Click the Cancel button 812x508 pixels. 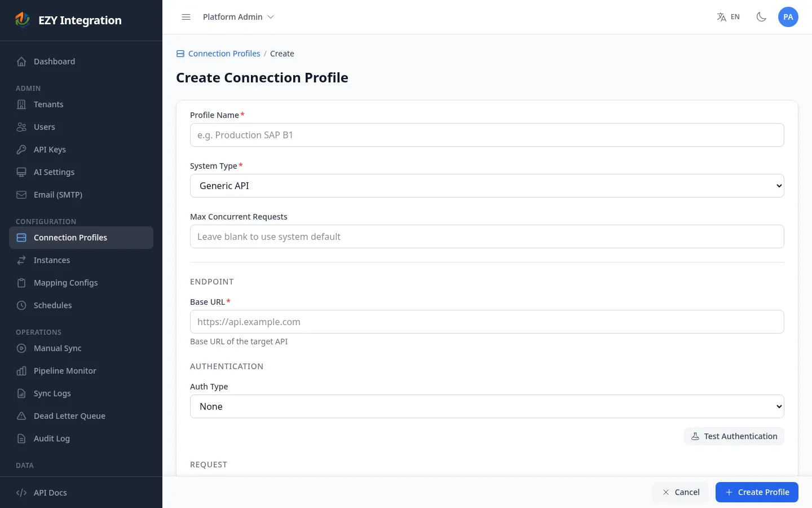[681, 492]
